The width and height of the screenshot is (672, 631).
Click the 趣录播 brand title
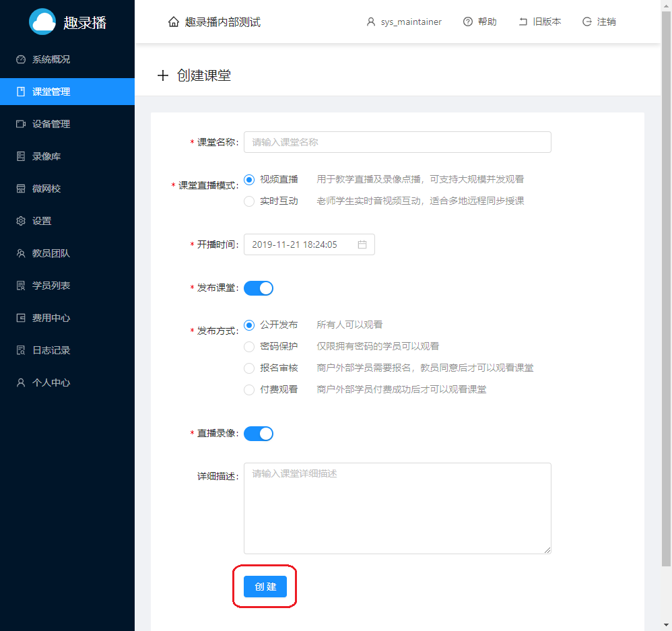(84, 23)
